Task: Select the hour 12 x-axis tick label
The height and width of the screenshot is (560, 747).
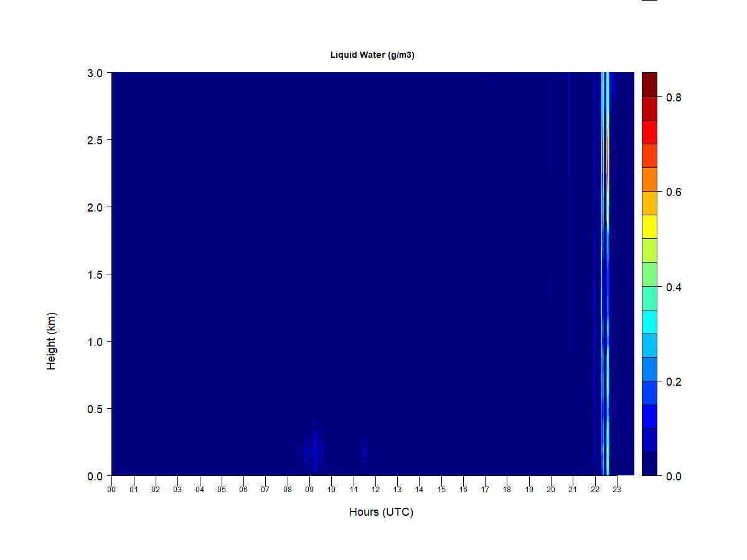Action: pyautogui.click(x=375, y=490)
